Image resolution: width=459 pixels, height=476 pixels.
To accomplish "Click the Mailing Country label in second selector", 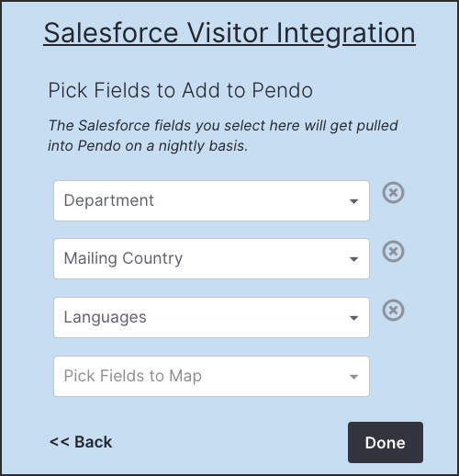I will [123, 258].
